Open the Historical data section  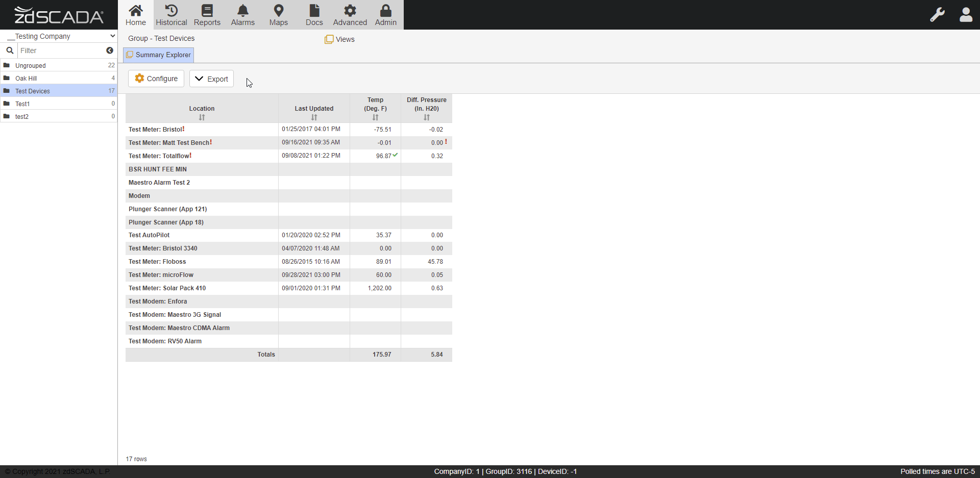[171, 14]
